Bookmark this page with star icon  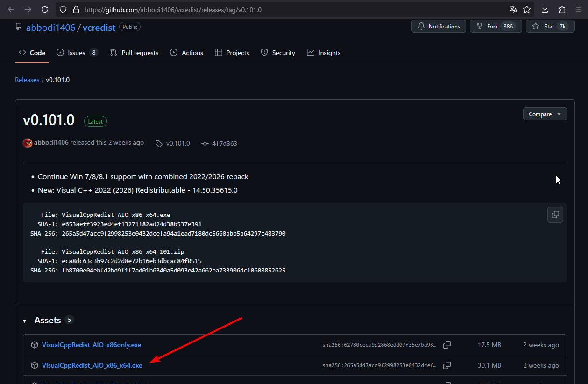pos(527,9)
